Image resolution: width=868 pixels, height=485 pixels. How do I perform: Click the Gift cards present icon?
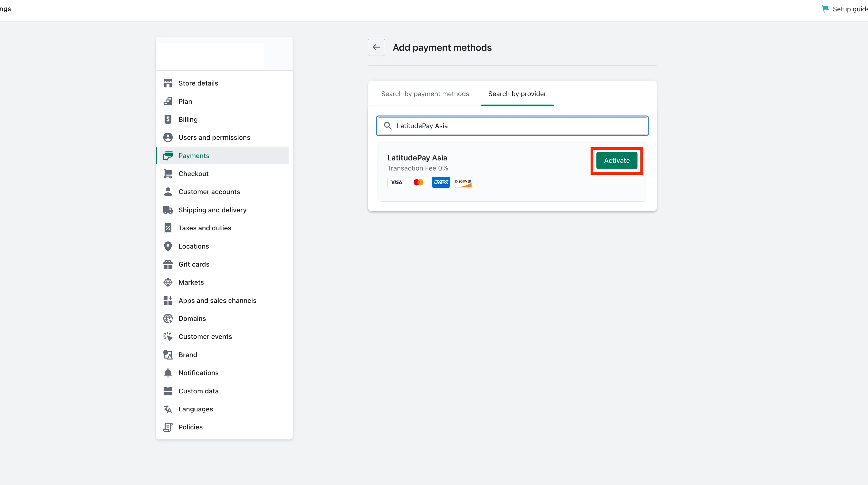point(168,264)
